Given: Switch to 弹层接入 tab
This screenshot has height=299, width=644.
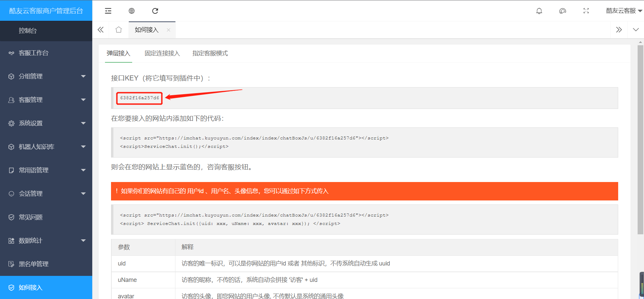Looking at the screenshot, I should tap(118, 53).
